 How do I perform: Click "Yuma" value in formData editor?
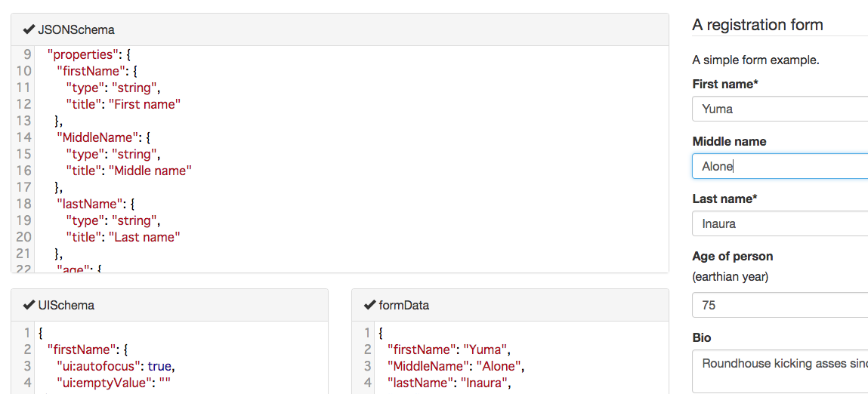[x=485, y=349]
